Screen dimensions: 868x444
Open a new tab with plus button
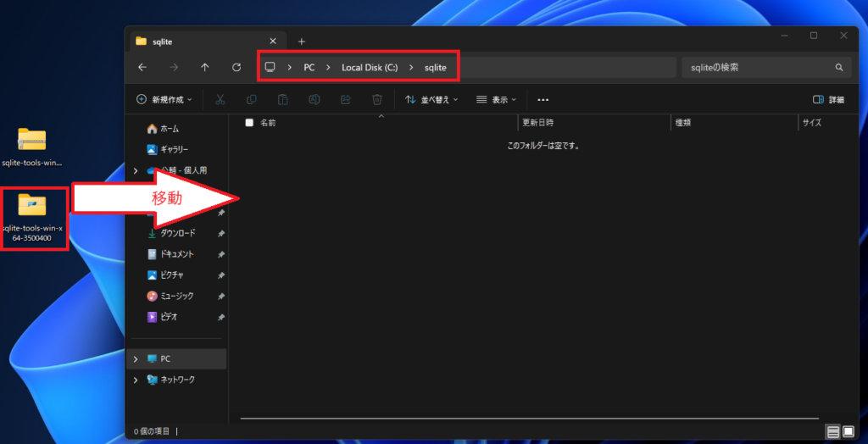(301, 42)
